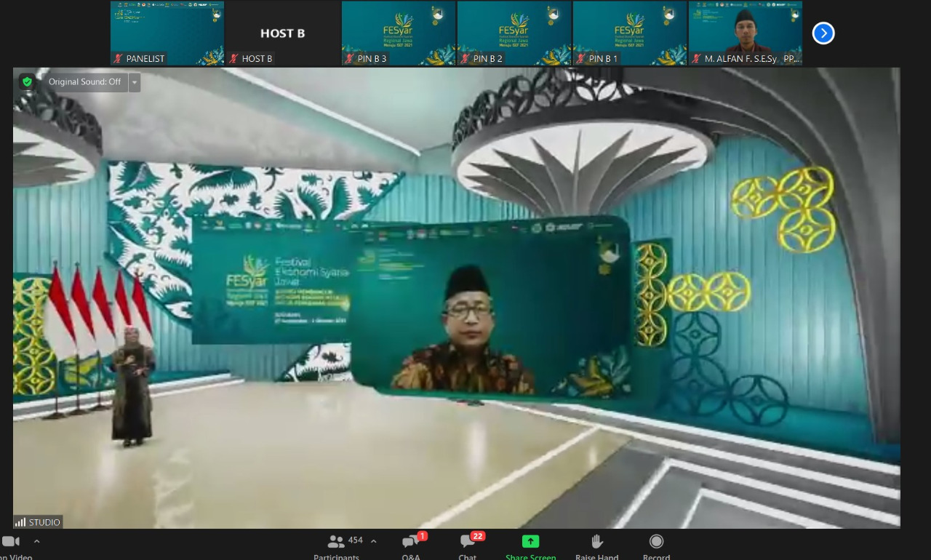Click the green encryption shield icon
The width and height of the screenshot is (931, 560).
point(27,82)
